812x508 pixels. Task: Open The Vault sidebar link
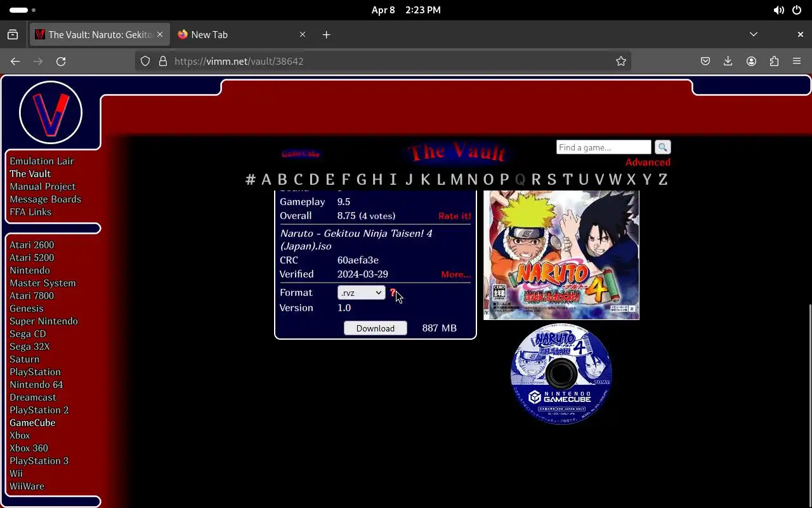(x=30, y=174)
